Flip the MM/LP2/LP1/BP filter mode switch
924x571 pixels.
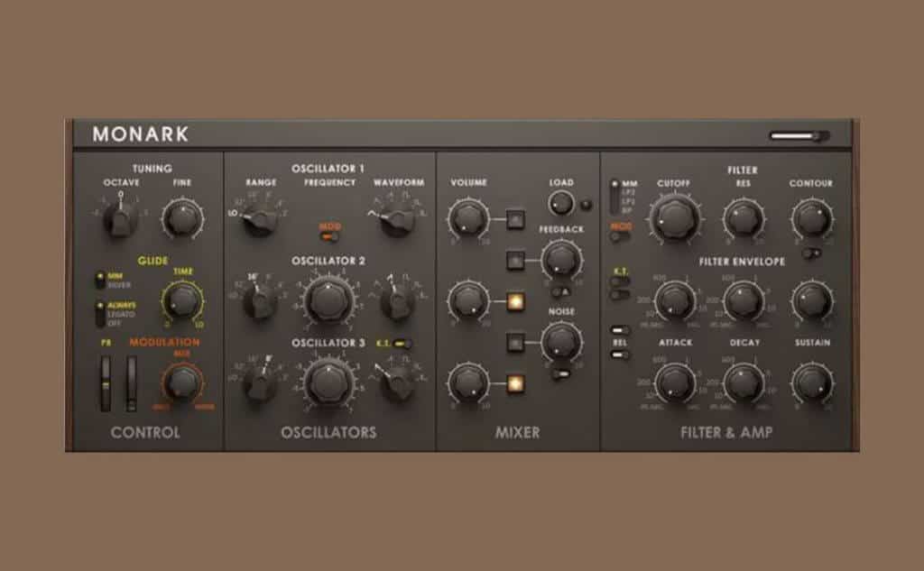point(614,198)
